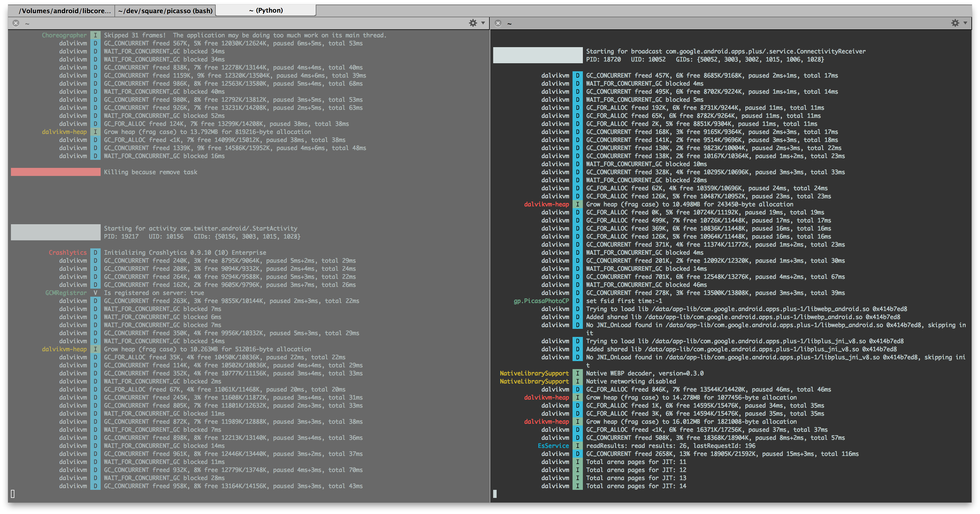Click 'Added shared lib' libplus_jni_v8.so line

(x=741, y=349)
